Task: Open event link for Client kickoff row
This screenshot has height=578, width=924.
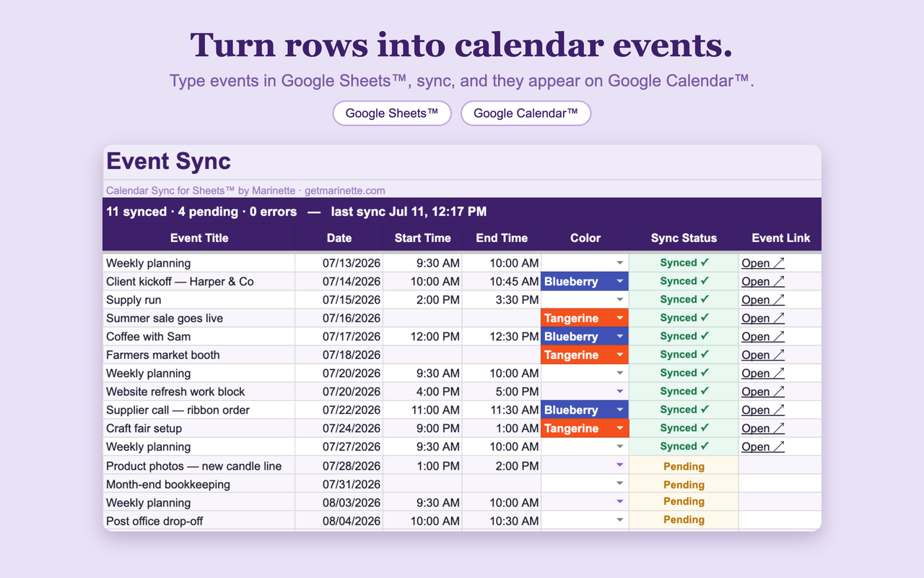Action: tap(763, 282)
